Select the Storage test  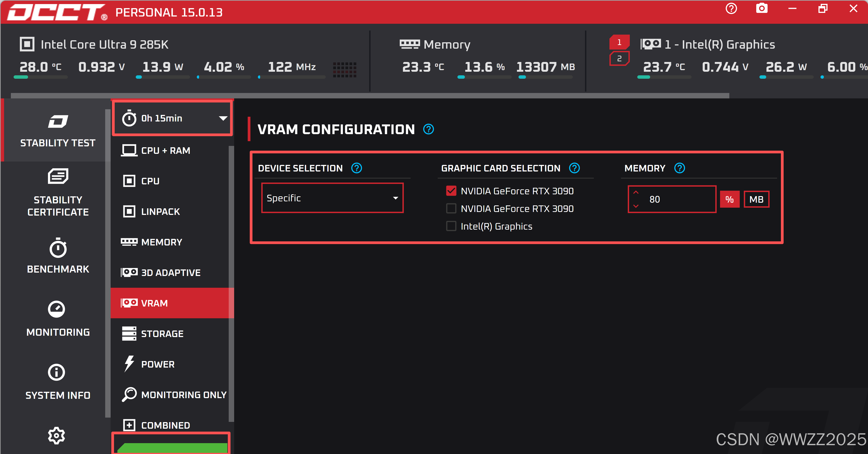(171, 334)
